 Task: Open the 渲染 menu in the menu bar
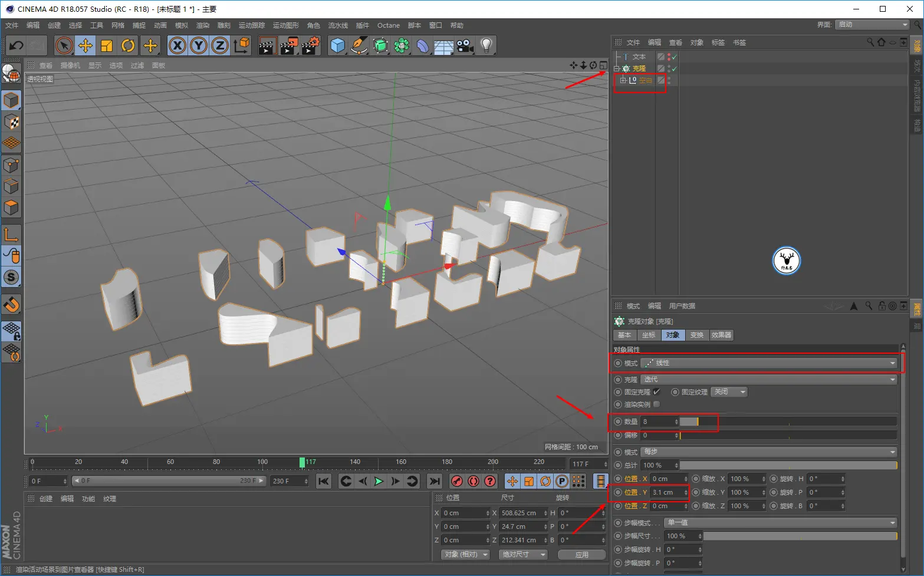(203, 25)
